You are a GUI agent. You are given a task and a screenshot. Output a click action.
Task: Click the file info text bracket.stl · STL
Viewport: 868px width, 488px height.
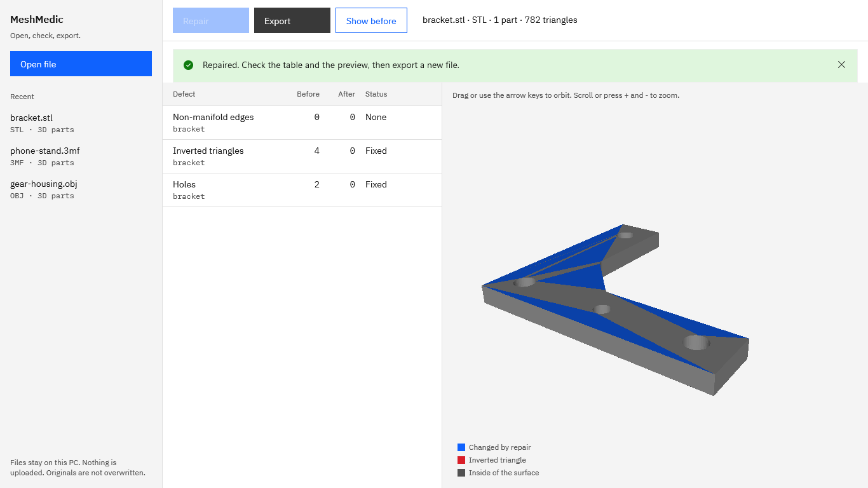coord(500,20)
